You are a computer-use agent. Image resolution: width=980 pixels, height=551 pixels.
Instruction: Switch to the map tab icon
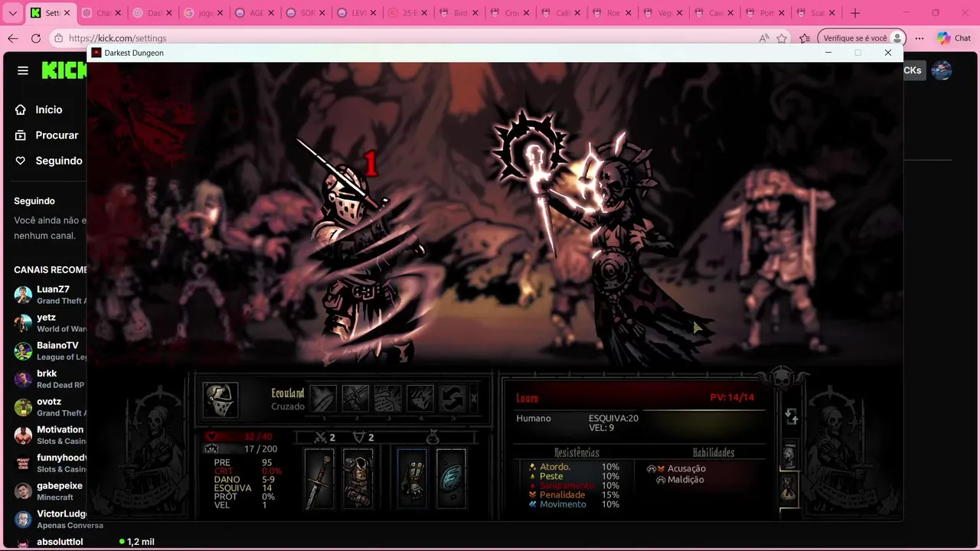tap(789, 457)
